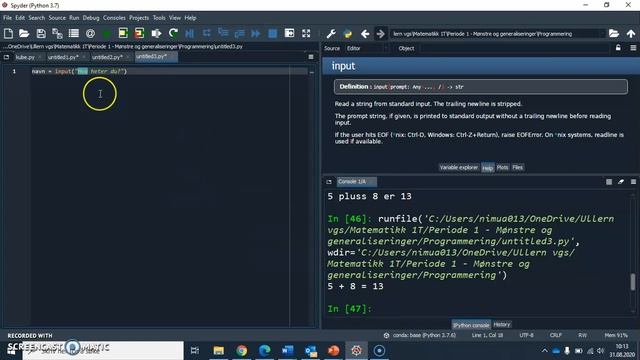Click the console vertical scrollbar handle
This screenshot has width=640, height=360.
(633, 282)
